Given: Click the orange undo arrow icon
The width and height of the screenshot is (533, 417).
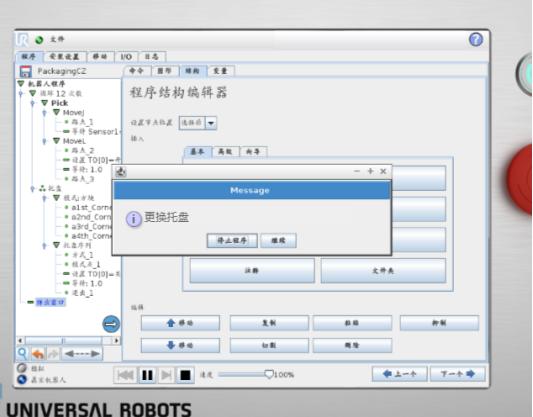Looking at the screenshot, I should click(x=38, y=354).
